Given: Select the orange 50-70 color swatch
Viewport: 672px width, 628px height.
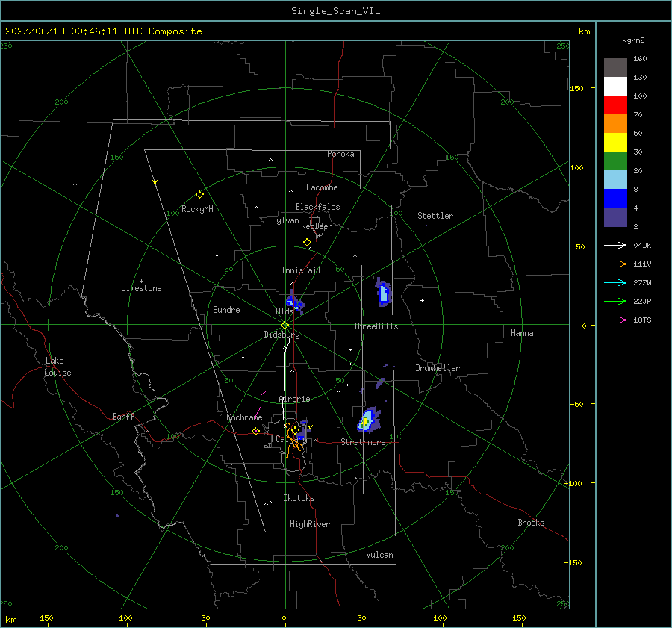Looking at the screenshot, I should [x=615, y=124].
